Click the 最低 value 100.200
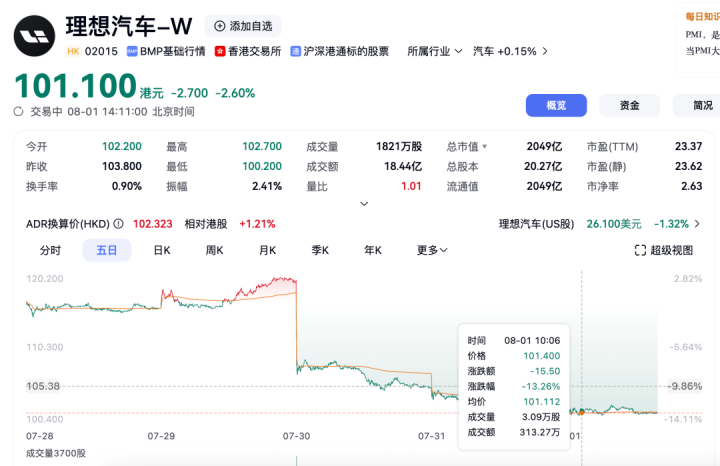 pos(262,166)
